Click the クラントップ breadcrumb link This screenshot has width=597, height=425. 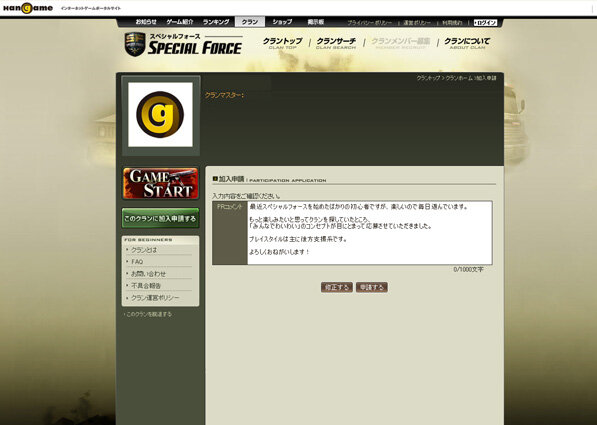(428, 78)
